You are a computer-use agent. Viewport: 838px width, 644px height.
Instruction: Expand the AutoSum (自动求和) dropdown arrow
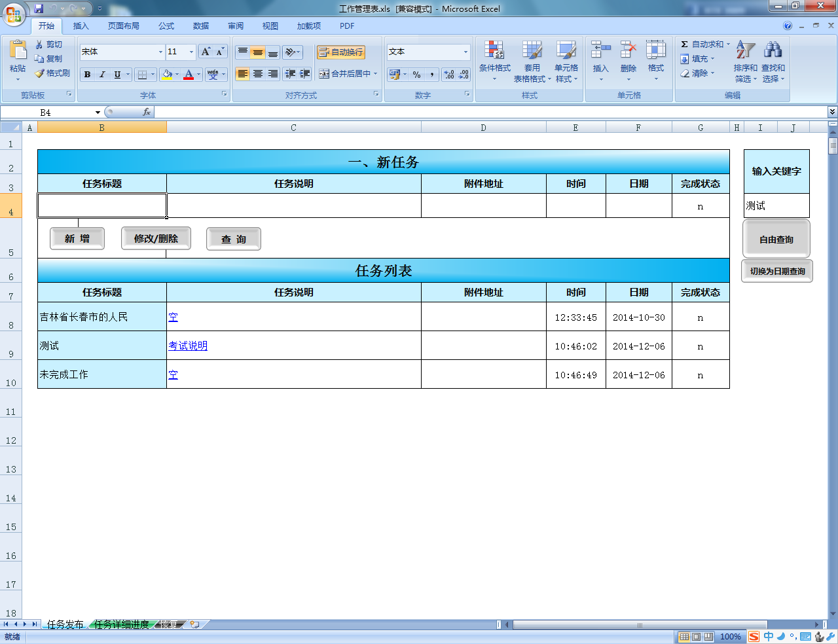click(728, 45)
